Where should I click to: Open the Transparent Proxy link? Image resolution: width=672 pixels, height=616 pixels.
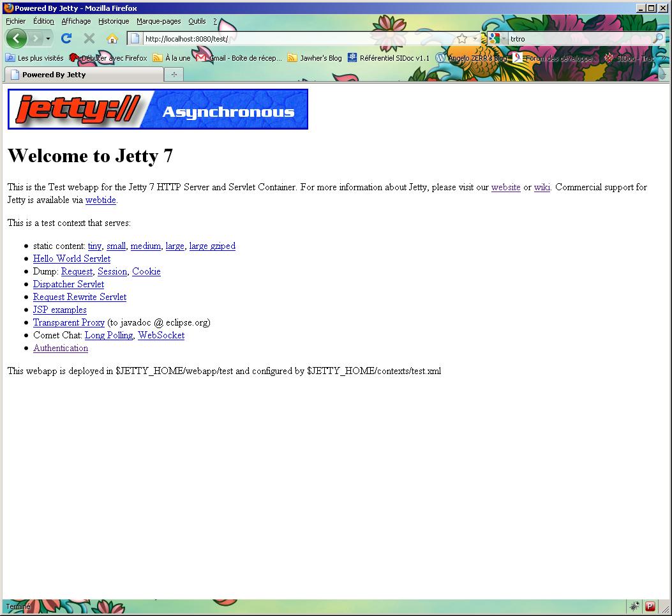coord(68,323)
